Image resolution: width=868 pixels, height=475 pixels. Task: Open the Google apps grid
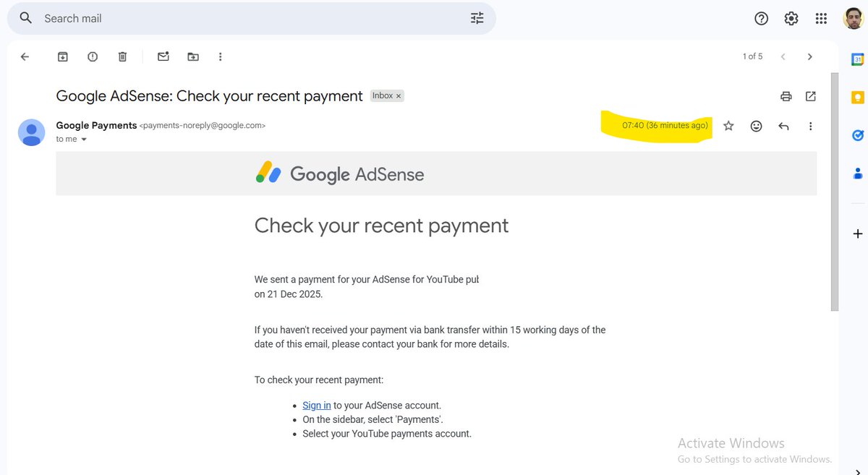[x=821, y=19]
